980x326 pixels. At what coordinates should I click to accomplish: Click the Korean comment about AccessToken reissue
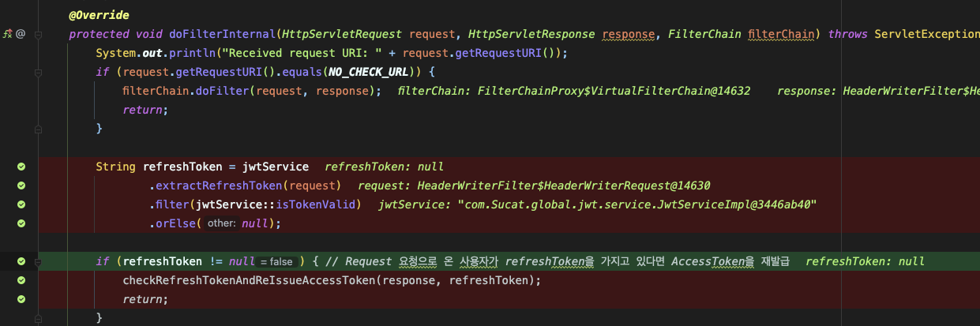(557, 261)
